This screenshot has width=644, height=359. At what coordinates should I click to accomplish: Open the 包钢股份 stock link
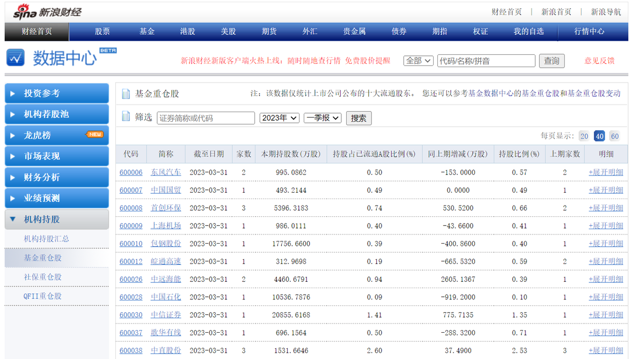coord(166,243)
